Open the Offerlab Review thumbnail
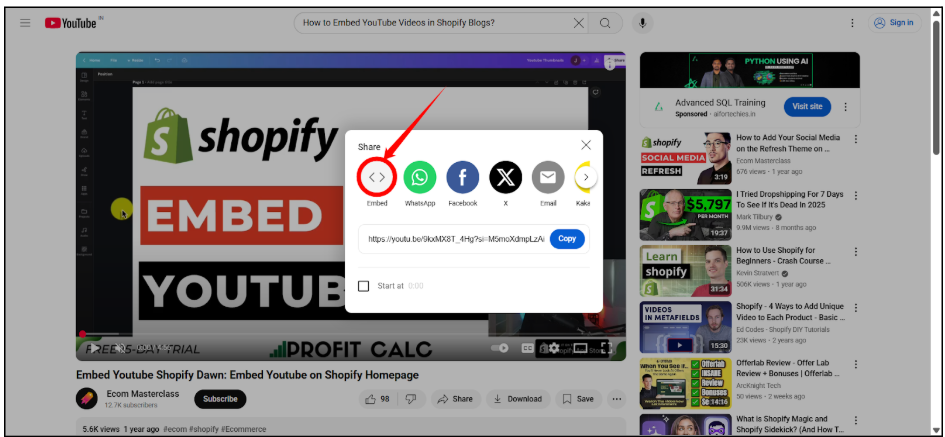Image resolution: width=945 pixels, height=437 pixels. pos(686,383)
